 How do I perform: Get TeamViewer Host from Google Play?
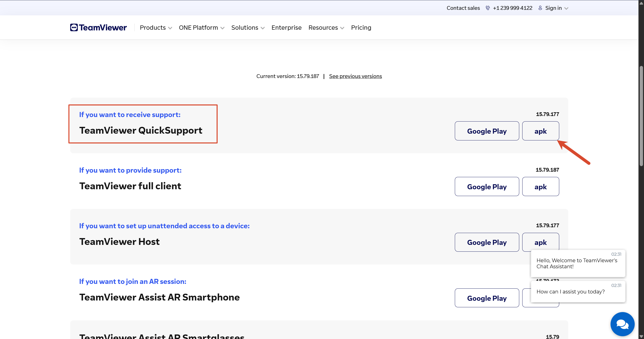pos(487,242)
